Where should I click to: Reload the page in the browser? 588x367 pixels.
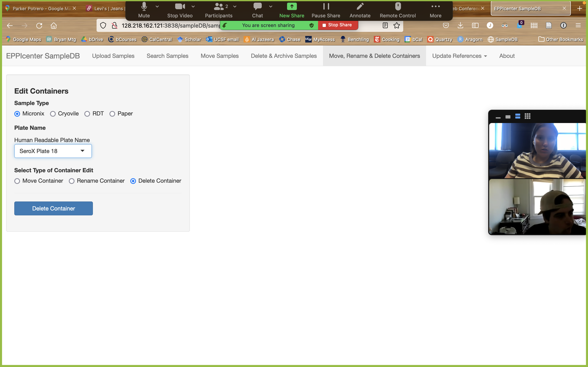coord(39,26)
